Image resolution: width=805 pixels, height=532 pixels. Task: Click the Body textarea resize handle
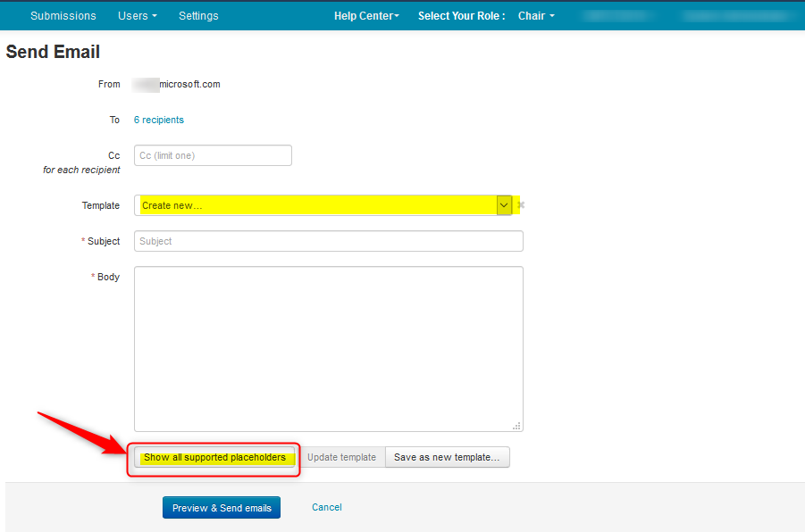(516, 426)
